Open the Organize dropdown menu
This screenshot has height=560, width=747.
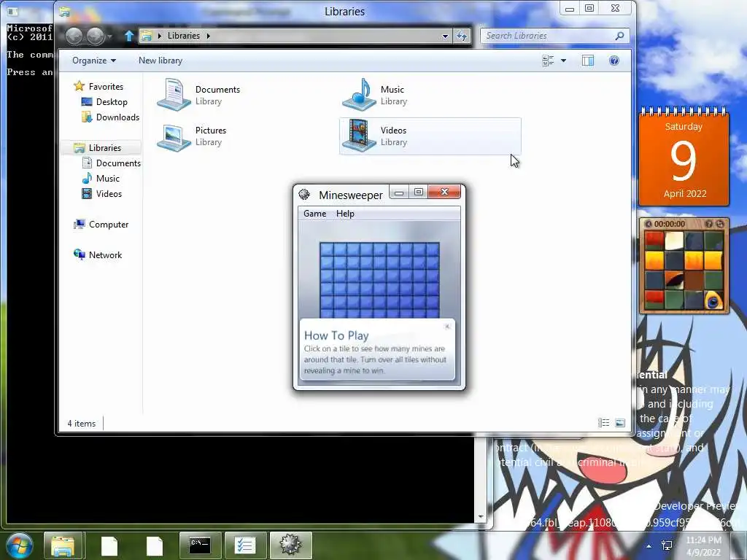click(94, 61)
